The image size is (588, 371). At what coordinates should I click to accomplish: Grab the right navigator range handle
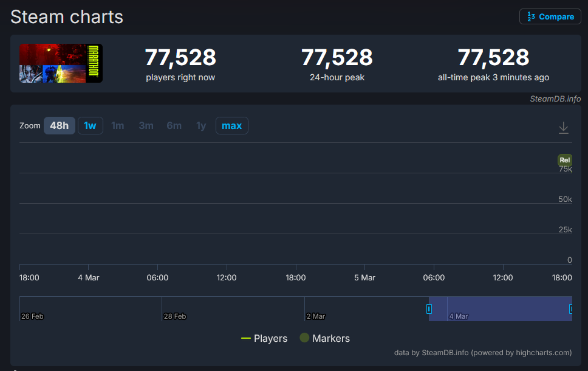point(571,309)
